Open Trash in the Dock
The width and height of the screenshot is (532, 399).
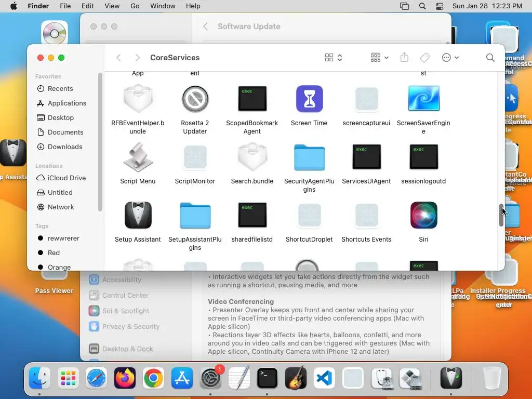coord(491,378)
